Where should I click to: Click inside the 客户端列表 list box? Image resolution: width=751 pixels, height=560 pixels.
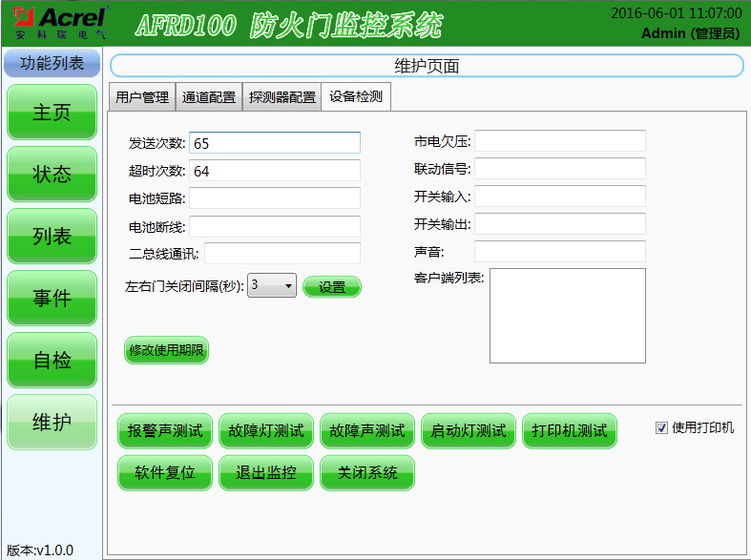coord(567,316)
